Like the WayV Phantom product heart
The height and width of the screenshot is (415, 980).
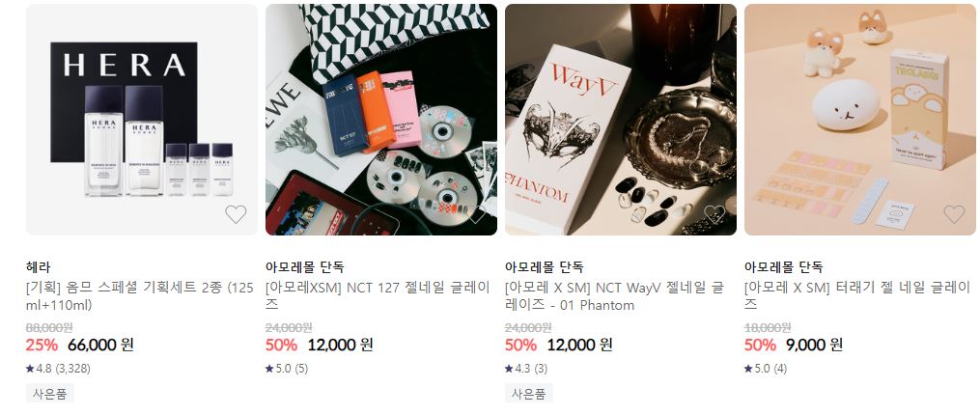point(714,214)
